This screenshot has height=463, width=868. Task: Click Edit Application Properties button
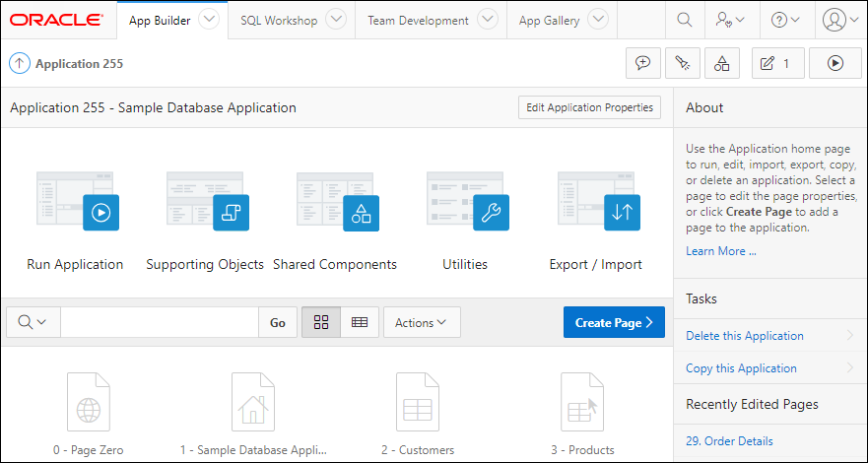(589, 107)
